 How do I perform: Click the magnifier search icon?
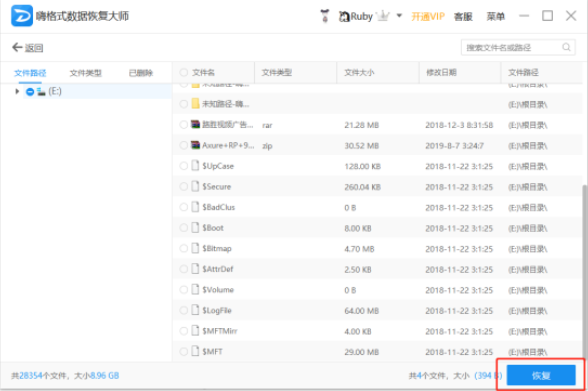[566, 47]
